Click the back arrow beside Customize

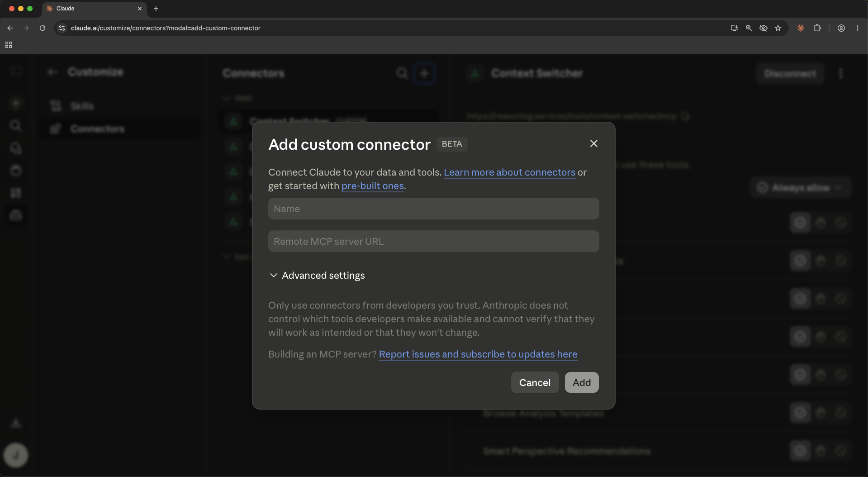pos(53,72)
